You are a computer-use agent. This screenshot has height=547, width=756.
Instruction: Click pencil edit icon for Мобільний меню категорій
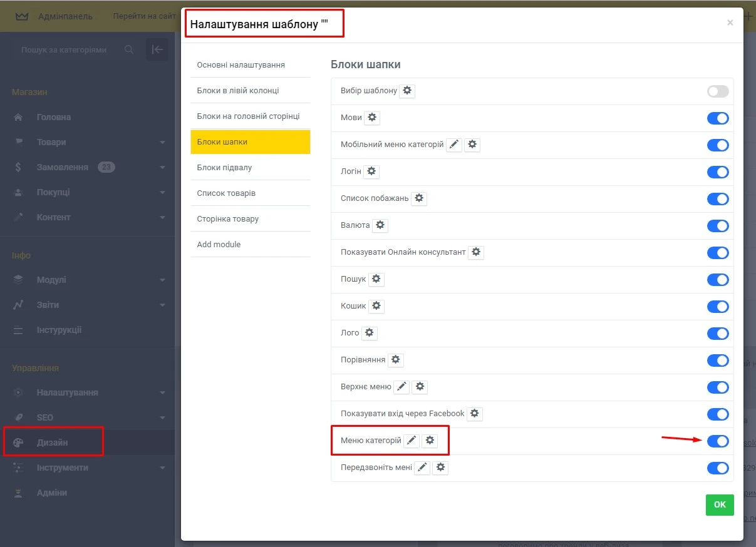pyautogui.click(x=455, y=145)
